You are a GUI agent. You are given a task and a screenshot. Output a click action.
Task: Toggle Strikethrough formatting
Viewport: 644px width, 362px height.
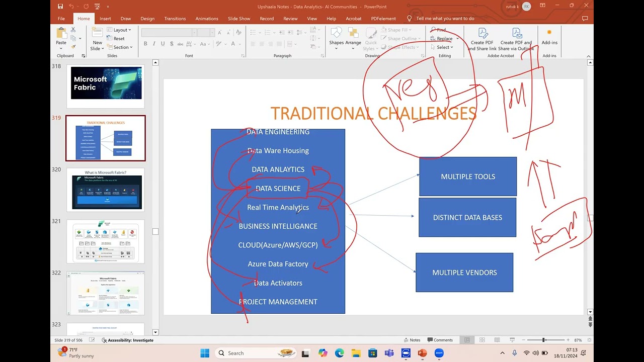181,44
